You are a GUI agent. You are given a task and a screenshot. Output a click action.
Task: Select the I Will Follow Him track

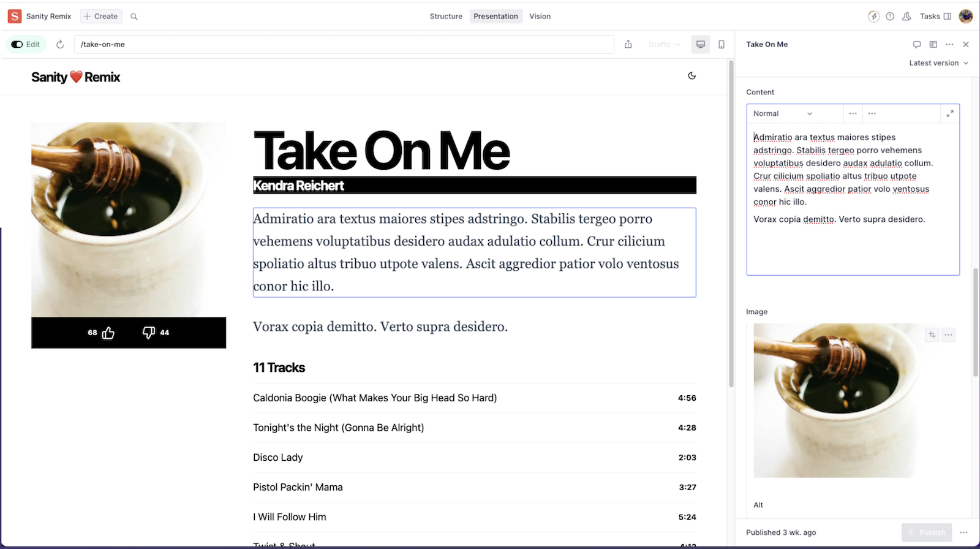pyautogui.click(x=475, y=517)
